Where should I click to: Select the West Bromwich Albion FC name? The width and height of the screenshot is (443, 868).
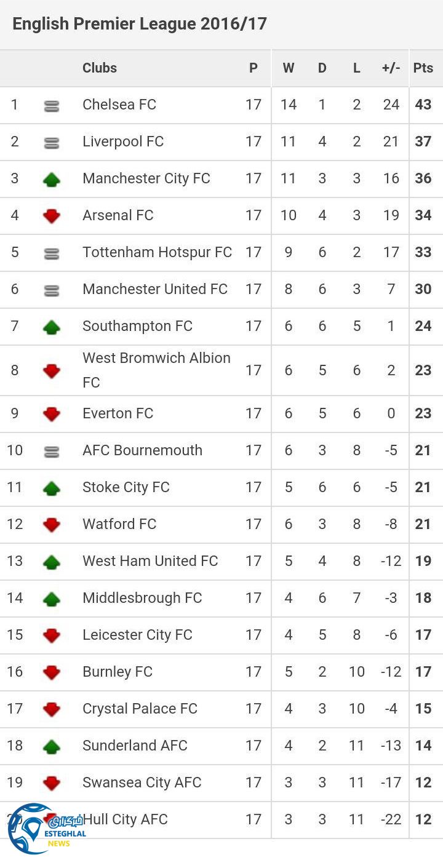156,370
